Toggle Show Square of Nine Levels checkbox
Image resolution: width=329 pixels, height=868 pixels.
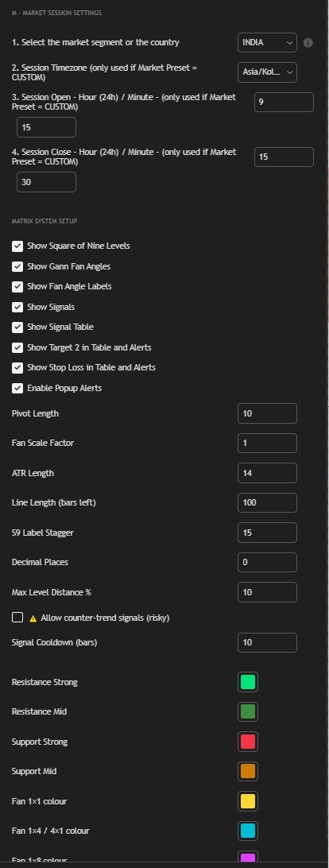tap(17, 246)
